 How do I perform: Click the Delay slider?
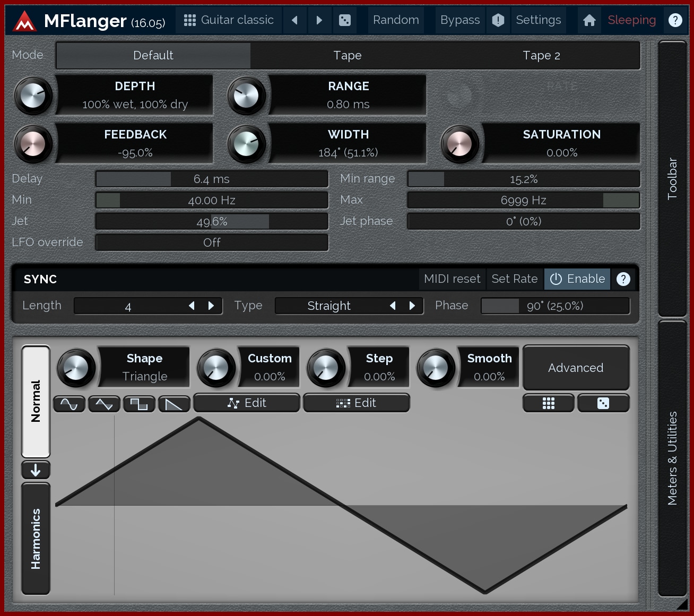point(212,179)
